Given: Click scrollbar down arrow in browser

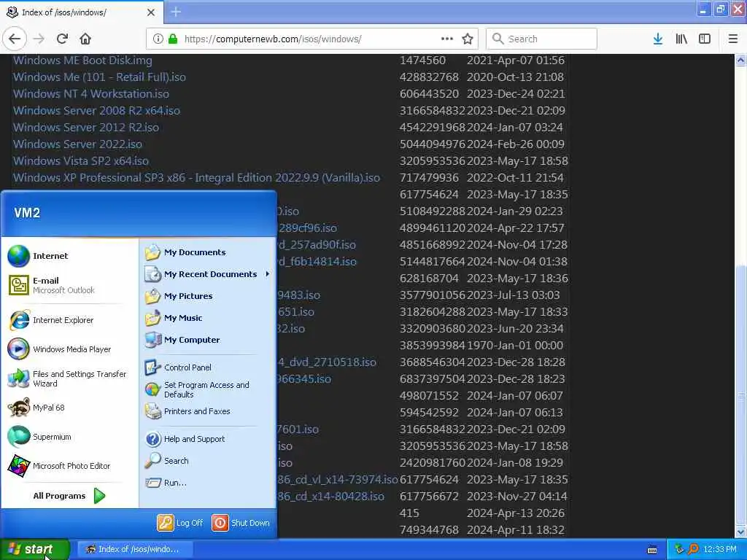Looking at the screenshot, I should click(x=740, y=532).
